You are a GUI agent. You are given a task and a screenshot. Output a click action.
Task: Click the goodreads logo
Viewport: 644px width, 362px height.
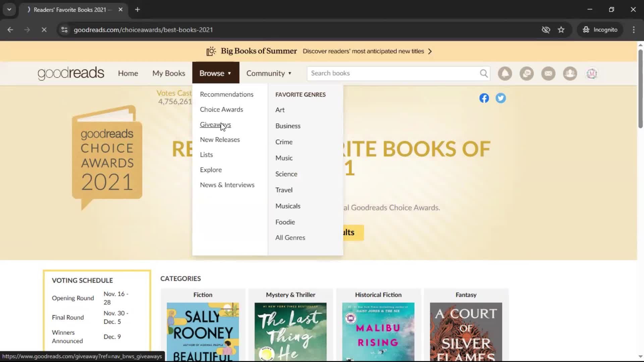pyautogui.click(x=71, y=73)
